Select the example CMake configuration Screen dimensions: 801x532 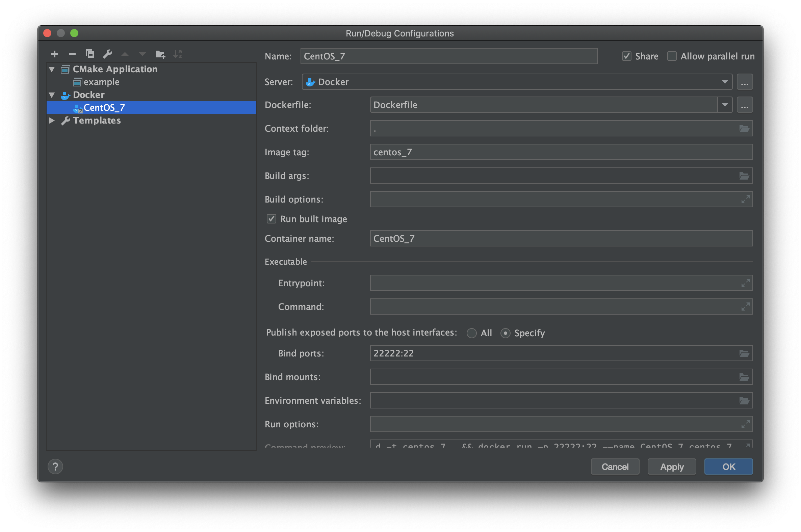tap(101, 82)
